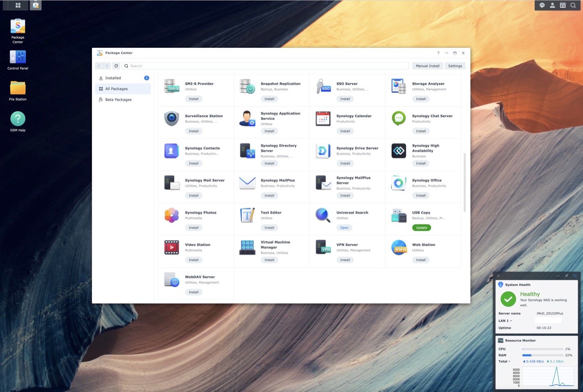Install the VPN Server package
The height and width of the screenshot is (392, 583).
coord(345,260)
